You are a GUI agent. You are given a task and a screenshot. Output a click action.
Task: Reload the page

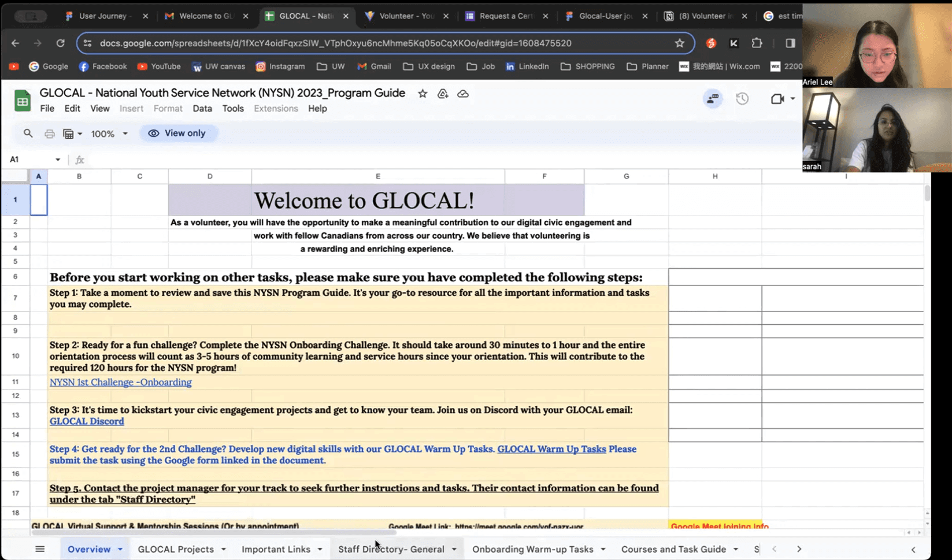pos(60,43)
